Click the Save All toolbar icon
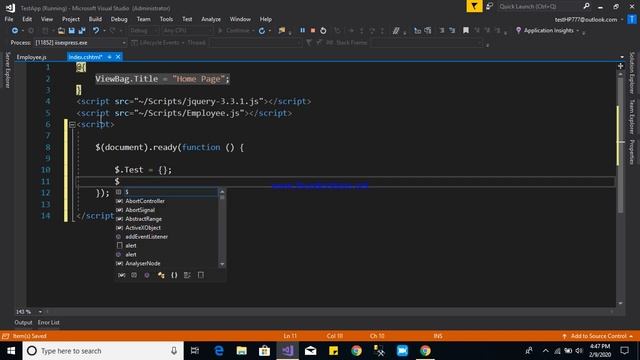 click(x=82, y=31)
